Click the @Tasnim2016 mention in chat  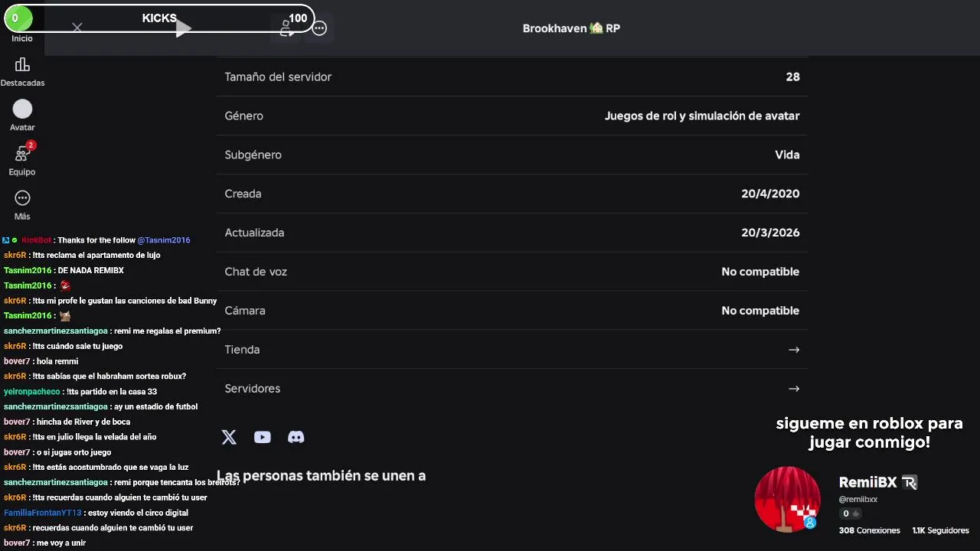(x=163, y=240)
